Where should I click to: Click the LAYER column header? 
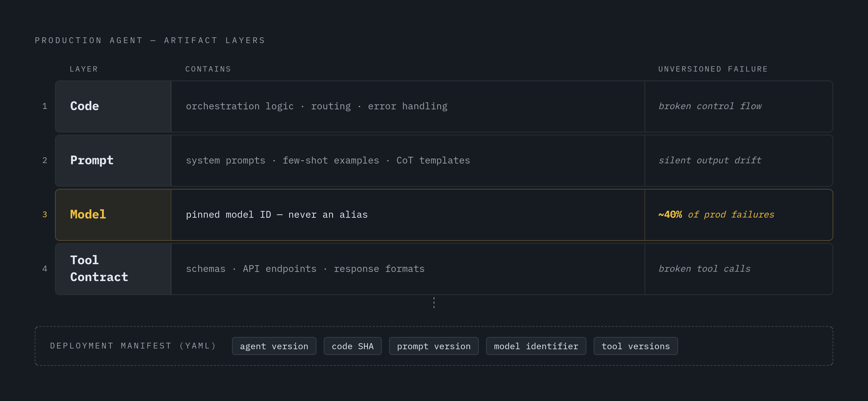click(84, 69)
